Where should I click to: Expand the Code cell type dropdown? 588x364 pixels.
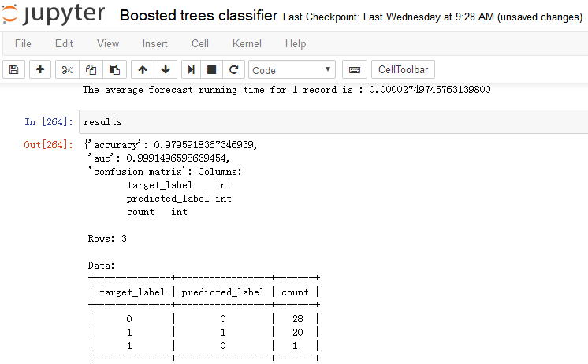pos(292,70)
